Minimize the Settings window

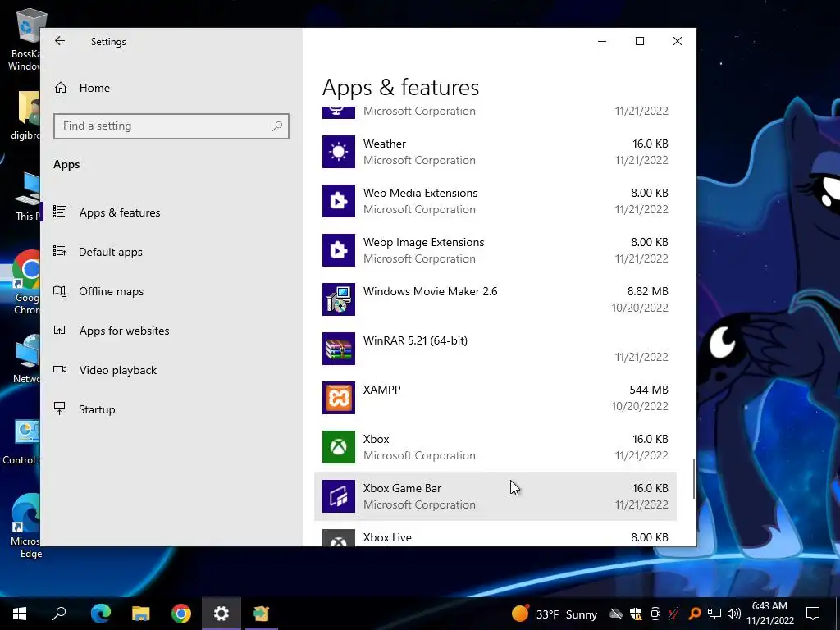(x=602, y=41)
